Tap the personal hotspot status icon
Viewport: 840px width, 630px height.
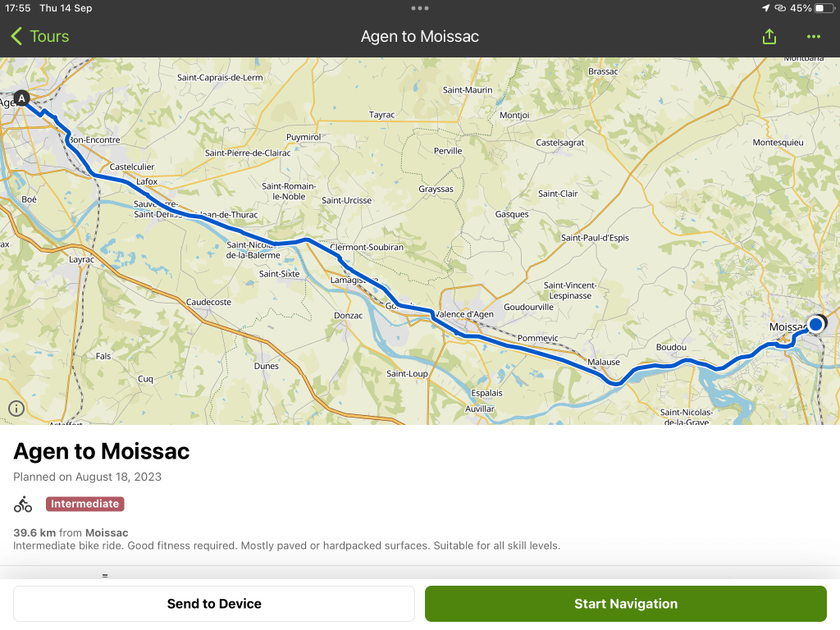pos(781,8)
